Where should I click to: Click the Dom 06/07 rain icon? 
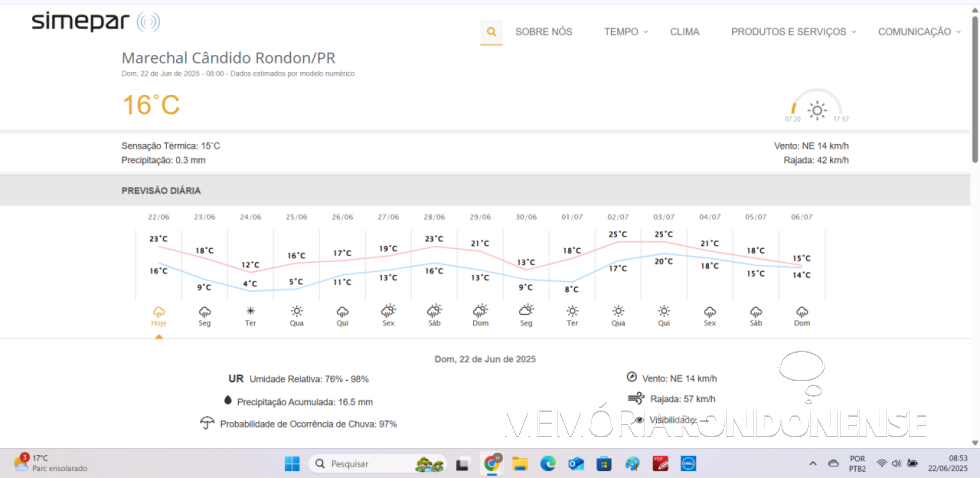802,310
